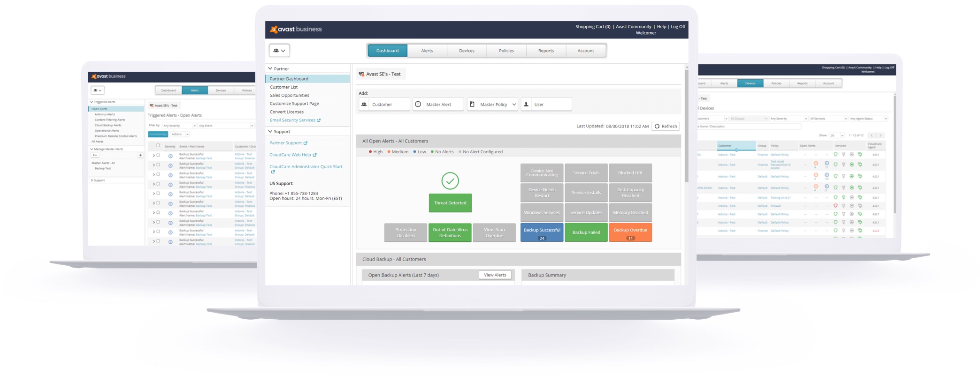This screenshot has height=375, width=980.
Task: Select Customer List in the Partner sidebar
Action: coord(283,87)
